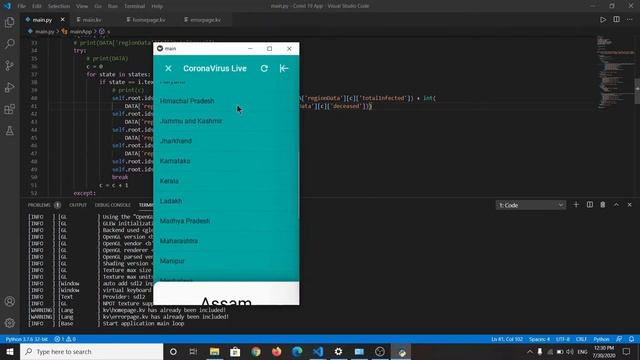Click the back arrow icon in app toolbar
Screen dimensions: 640x360
pos(284,69)
